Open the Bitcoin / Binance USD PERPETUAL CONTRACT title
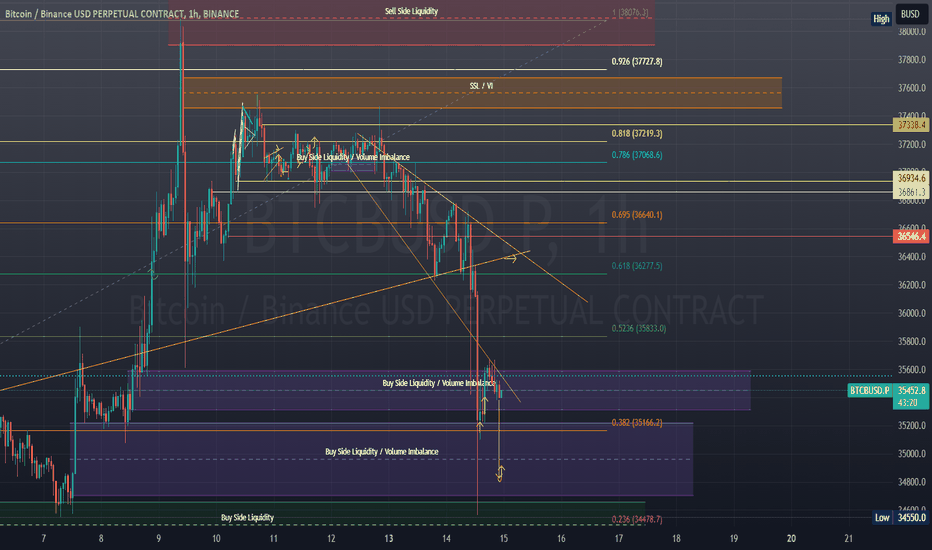Image resolution: width=932 pixels, height=550 pixels. [122, 14]
